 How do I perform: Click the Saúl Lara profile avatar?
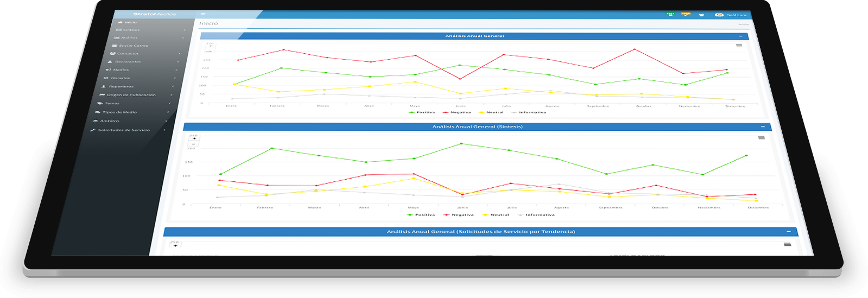(719, 15)
